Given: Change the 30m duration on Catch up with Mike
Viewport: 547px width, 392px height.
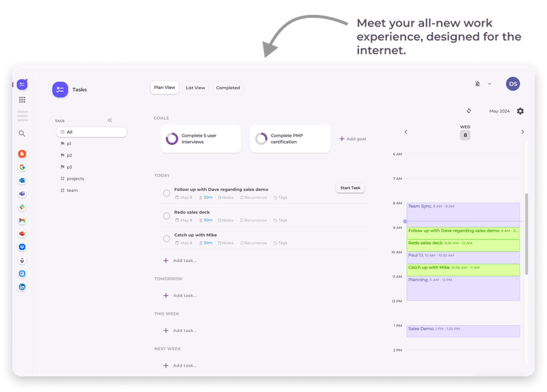Looking at the screenshot, I should pos(206,243).
